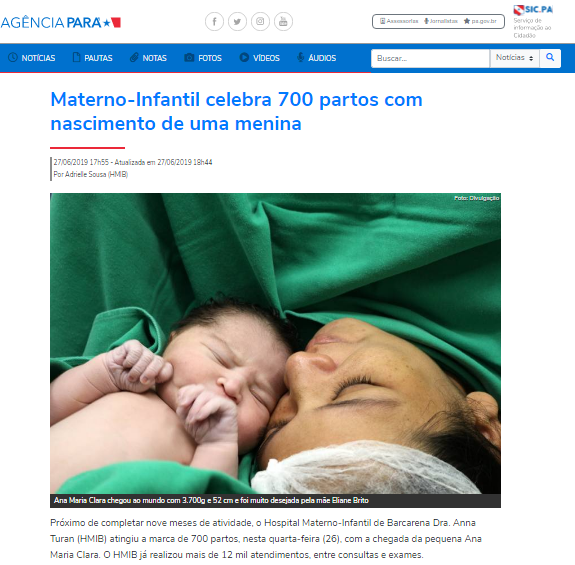Click the camera icon beside Fotos
This screenshot has width=575, height=565.
coord(189,58)
